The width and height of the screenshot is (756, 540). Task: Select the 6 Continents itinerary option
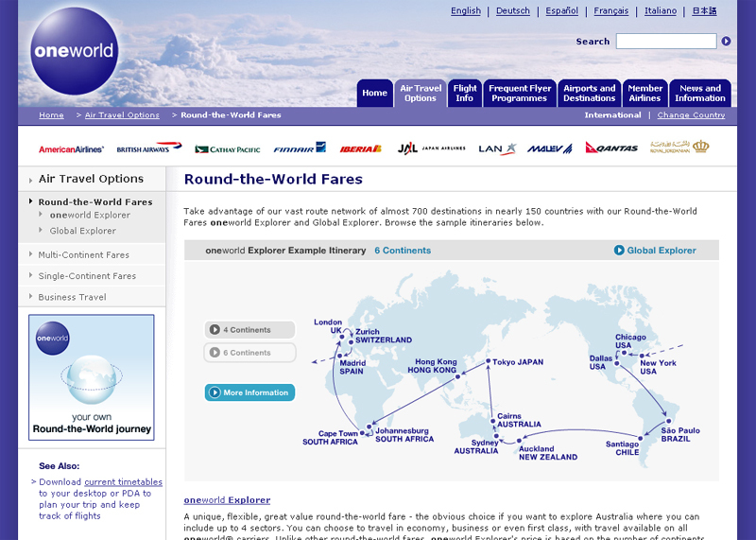tap(249, 353)
